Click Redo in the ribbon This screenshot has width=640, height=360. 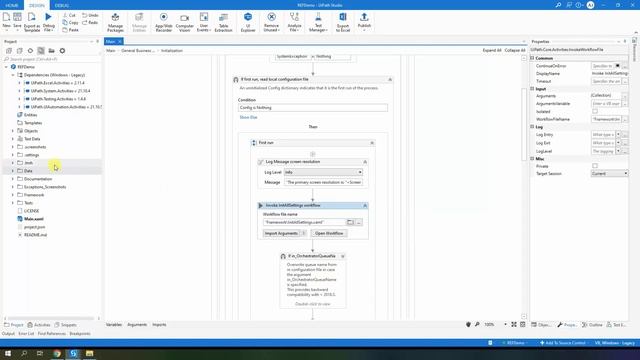91,22
